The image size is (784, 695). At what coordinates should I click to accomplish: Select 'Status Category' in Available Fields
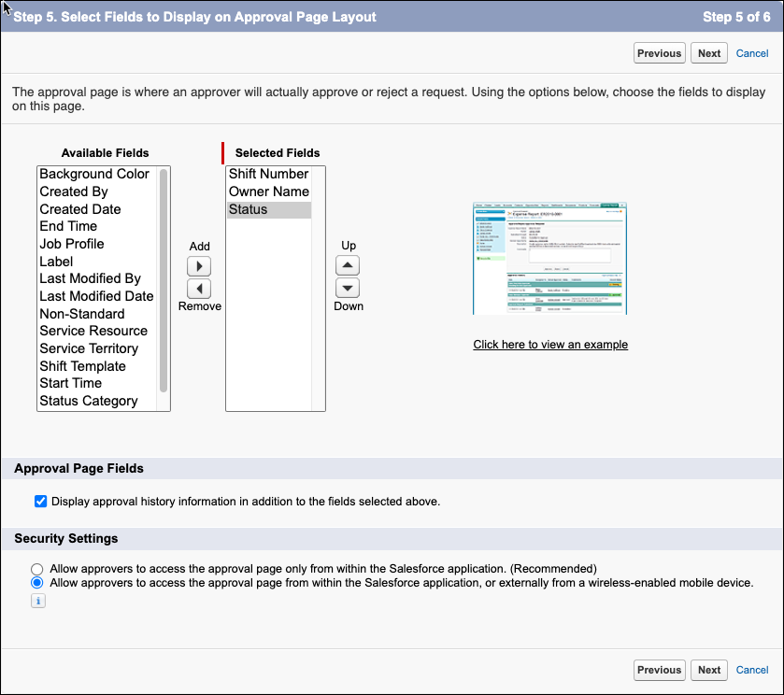click(x=97, y=401)
